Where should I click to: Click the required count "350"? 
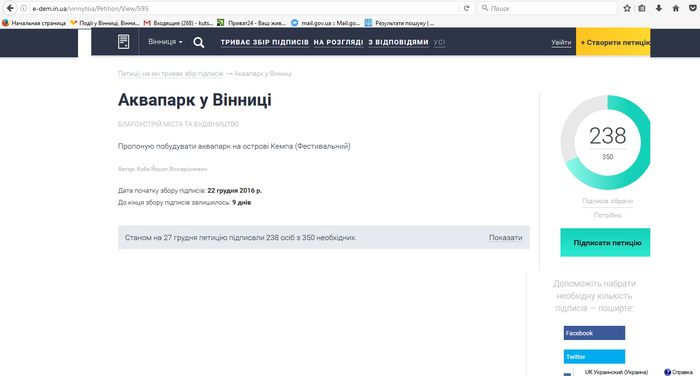pos(608,157)
